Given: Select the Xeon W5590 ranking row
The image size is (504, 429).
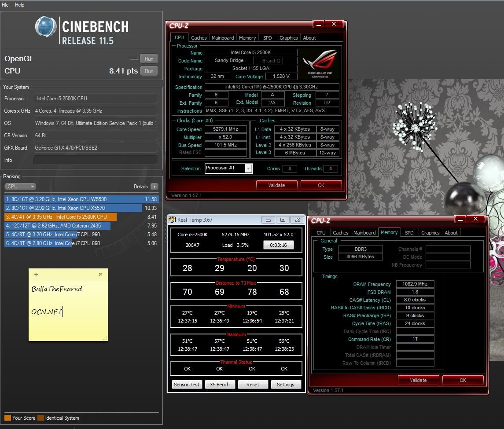Looking at the screenshot, I should (81, 199).
